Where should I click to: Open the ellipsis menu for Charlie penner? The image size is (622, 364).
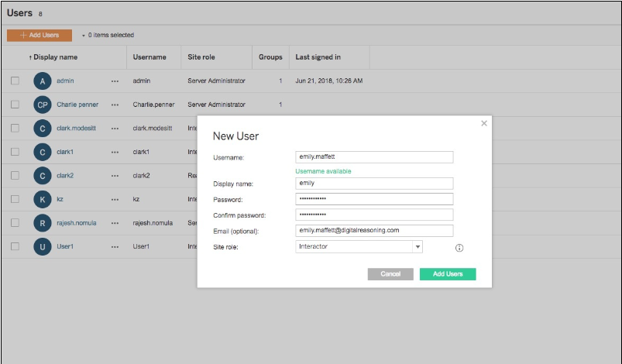coord(115,105)
